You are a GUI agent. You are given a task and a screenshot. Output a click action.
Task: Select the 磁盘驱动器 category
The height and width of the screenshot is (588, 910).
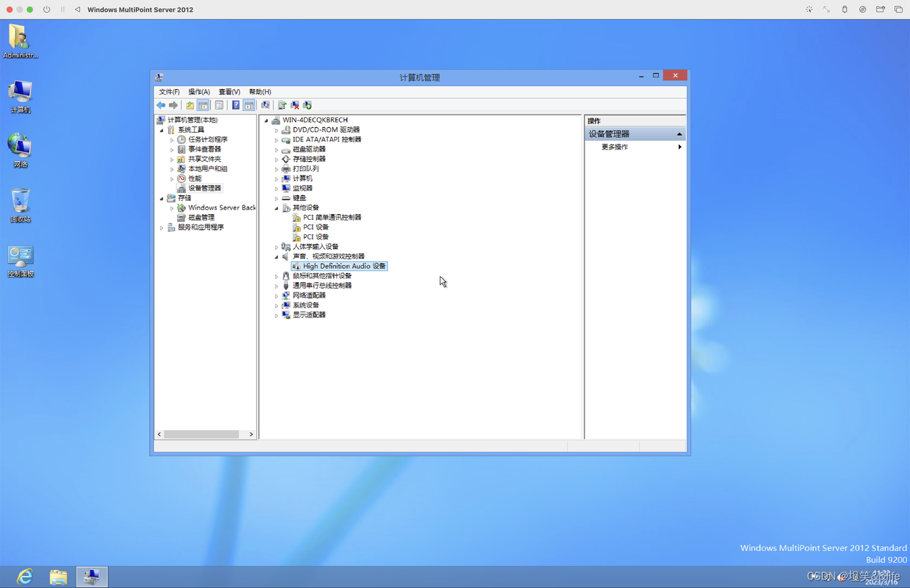coord(309,150)
